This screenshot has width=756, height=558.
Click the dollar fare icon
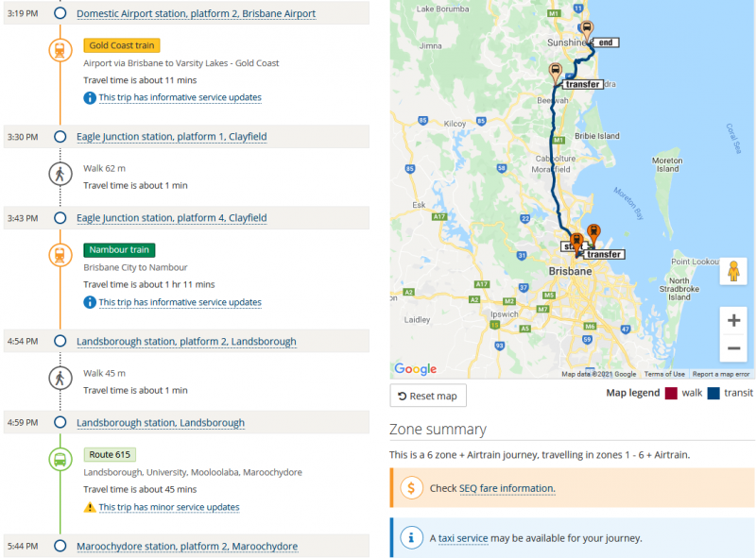[x=412, y=488]
